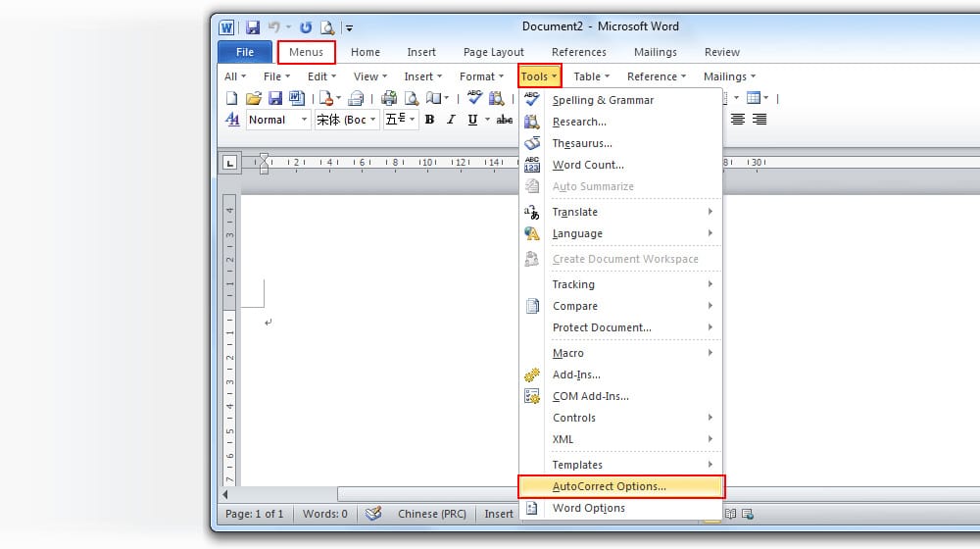Image resolution: width=980 pixels, height=549 pixels.
Task: Switch to the Review tab
Action: tap(722, 52)
